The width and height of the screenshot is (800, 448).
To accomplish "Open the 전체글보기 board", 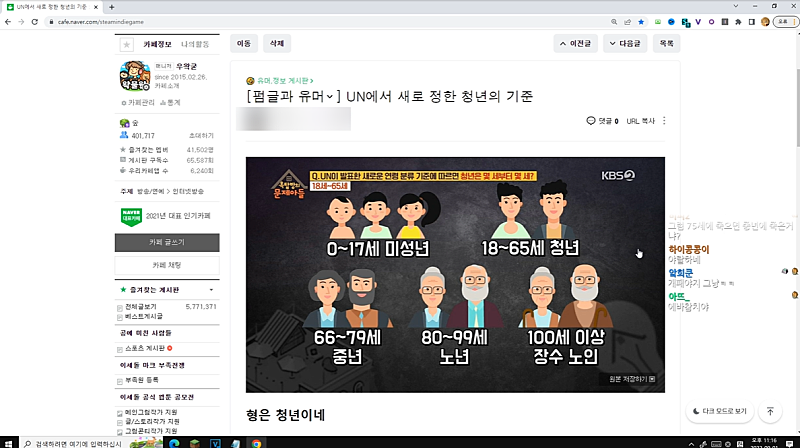I will (141, 307).
